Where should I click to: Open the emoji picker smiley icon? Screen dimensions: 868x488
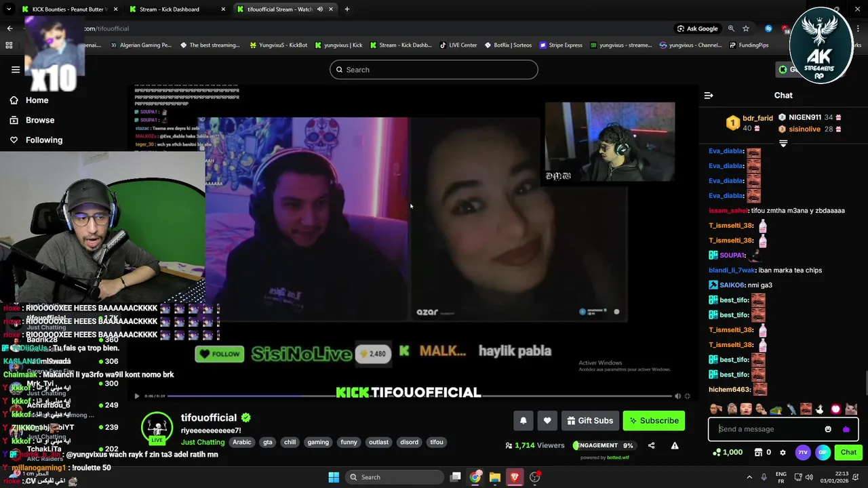pyautogui.click(x=828, y=429)
